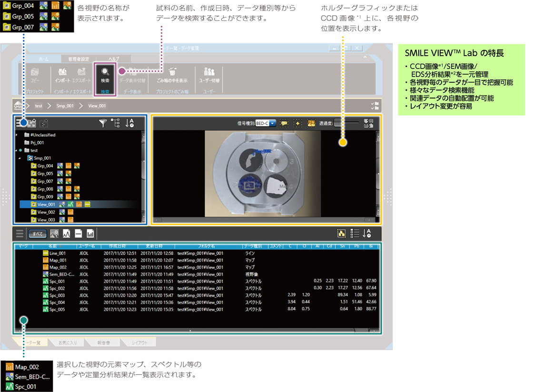This screenshot has height=392, width=533.
Task: Click the インポート (Import) ribbon icon
Action: click(62, 72)
